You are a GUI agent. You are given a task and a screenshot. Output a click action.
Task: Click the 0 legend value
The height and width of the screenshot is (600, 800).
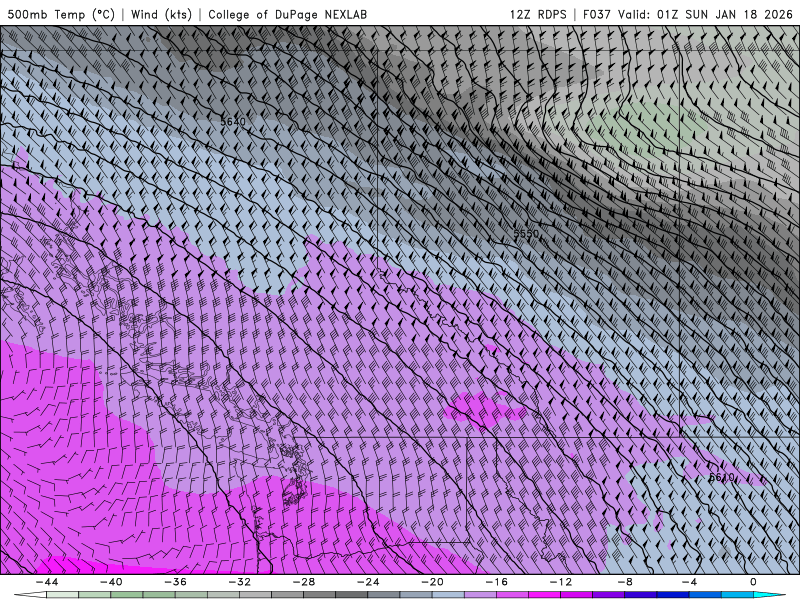[x=754, y=582]
